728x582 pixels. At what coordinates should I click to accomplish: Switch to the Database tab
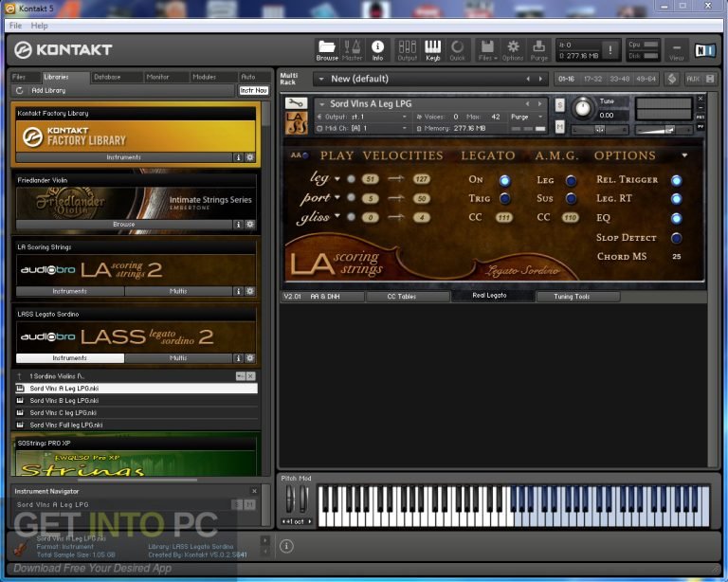point(106,77)
